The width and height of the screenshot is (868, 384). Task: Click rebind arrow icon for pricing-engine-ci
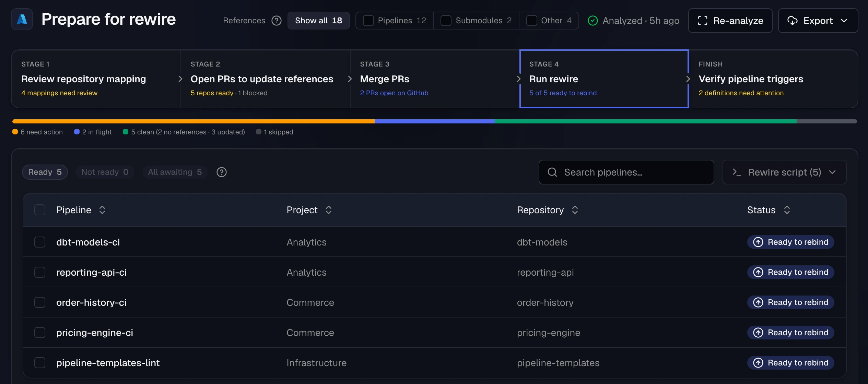coord(758,333)
